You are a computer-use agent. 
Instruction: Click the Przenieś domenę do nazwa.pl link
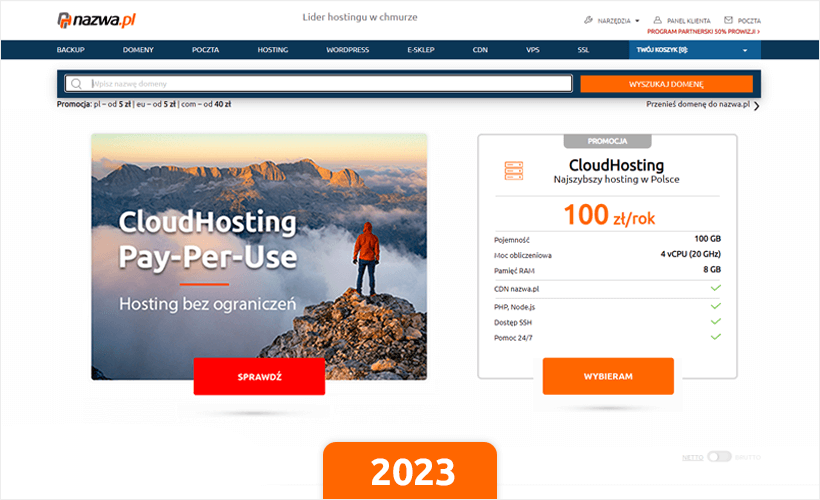[698, 104]
